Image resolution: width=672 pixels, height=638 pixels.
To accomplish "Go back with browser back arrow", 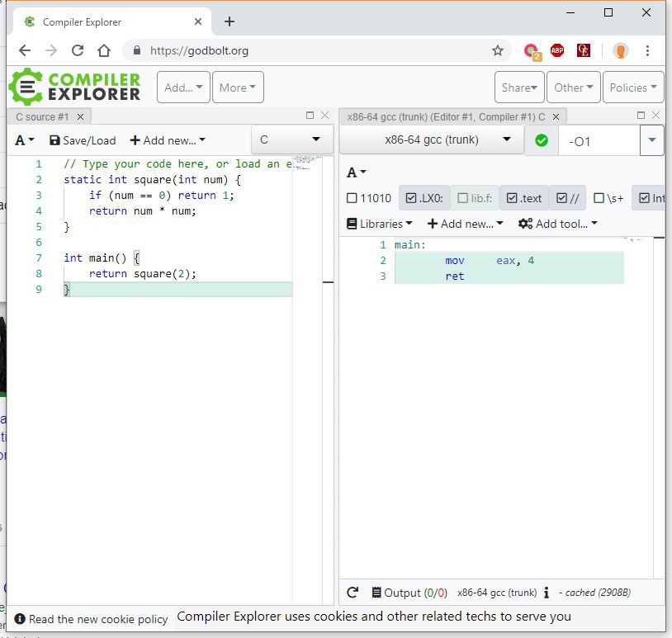I will coord(25,50).
